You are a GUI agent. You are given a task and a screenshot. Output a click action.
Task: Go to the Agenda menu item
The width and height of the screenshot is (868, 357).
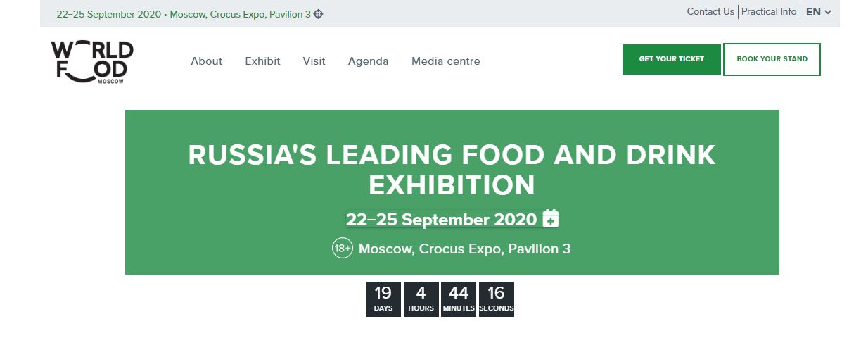pyautogui.click(x=368, y=61)
